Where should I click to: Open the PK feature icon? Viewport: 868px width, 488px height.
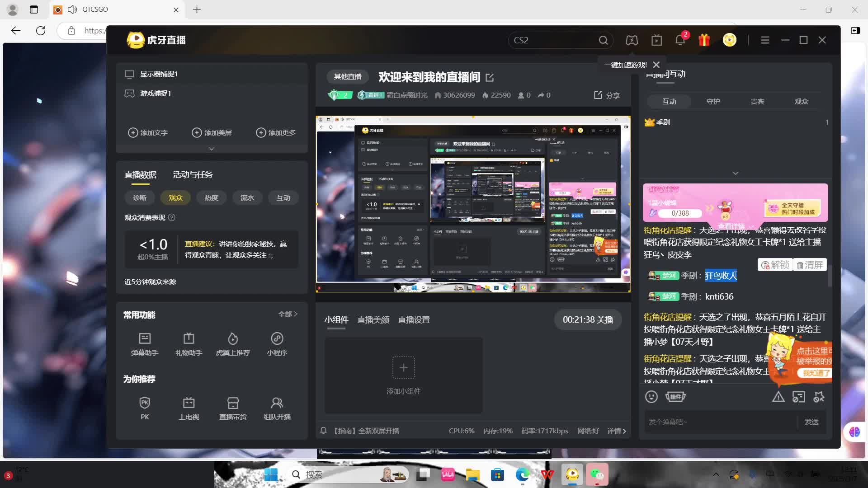tap(145, 408)
